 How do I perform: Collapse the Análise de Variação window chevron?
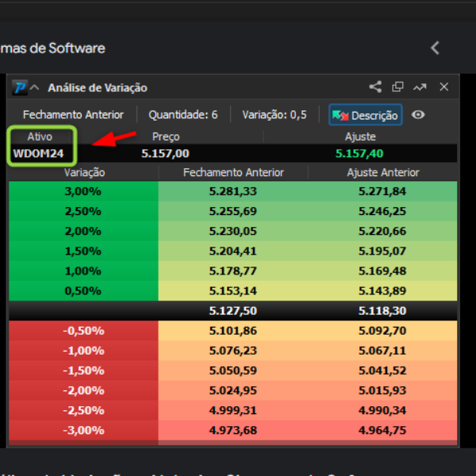(35, 87)
